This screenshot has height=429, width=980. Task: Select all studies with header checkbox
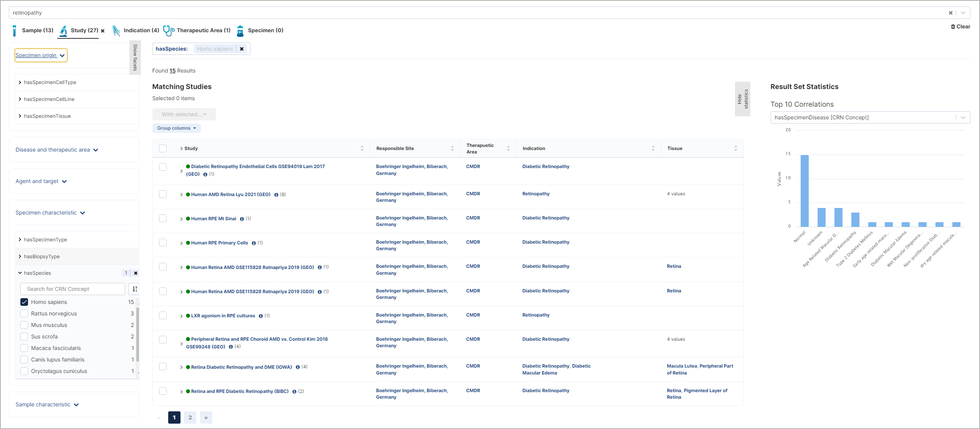pyautogui.click(x=163, y=148)
